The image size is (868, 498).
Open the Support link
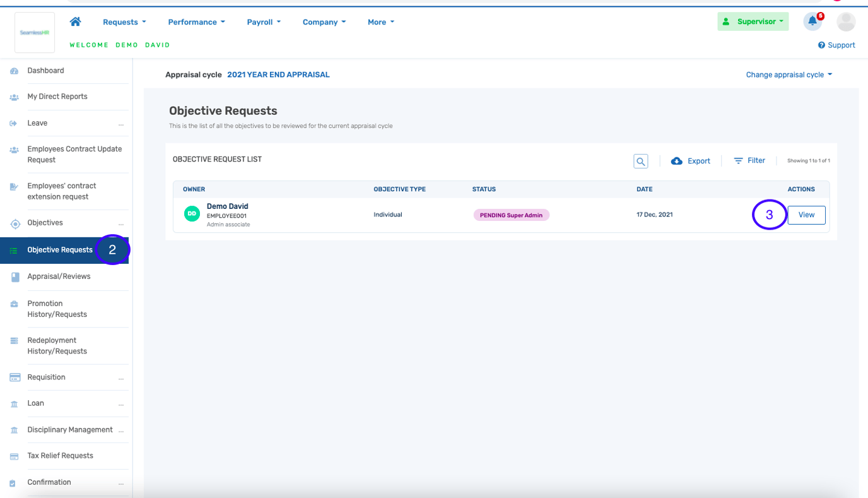point(836,45)
